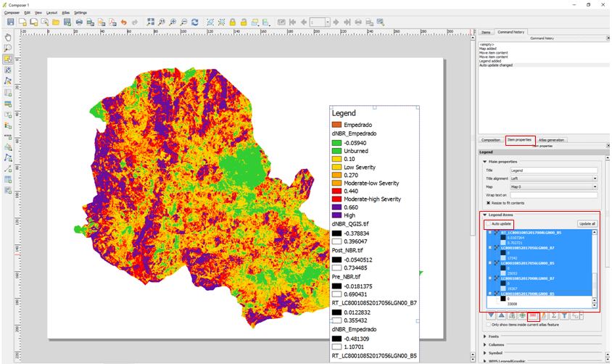The width and height of the screenshot is (612, 364).
Task: Click the Print icon in the toolbar
Action: pos(79,22)
